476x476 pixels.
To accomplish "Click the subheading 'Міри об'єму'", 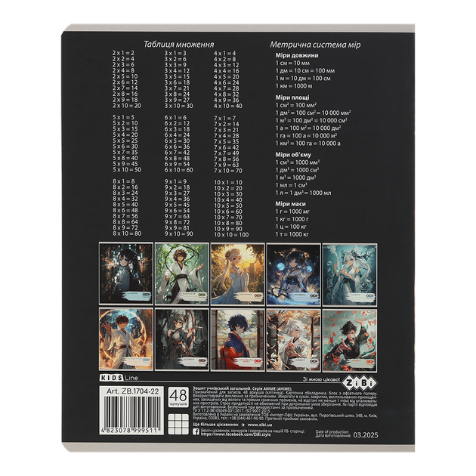I will 293,155.
